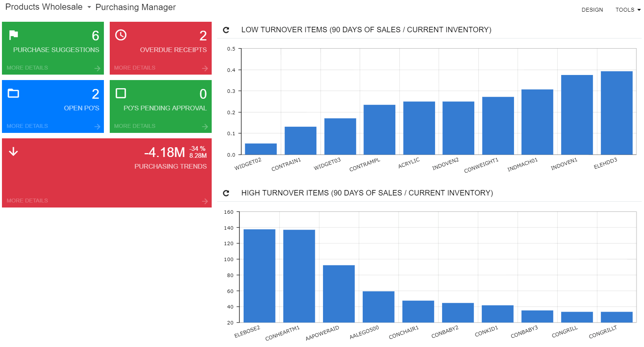
Task: Click the down arrow icon on Purchasing Trends
Action: coord(14,152)
